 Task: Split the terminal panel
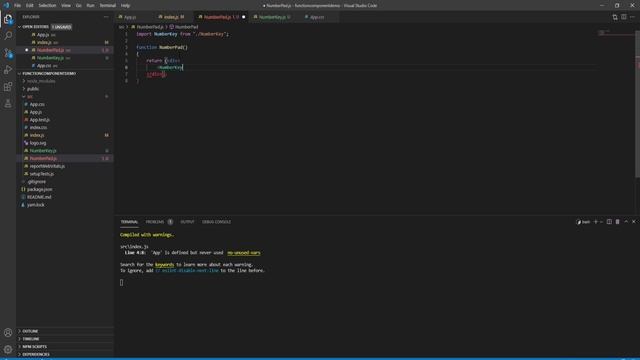click(x=609, y=222)
